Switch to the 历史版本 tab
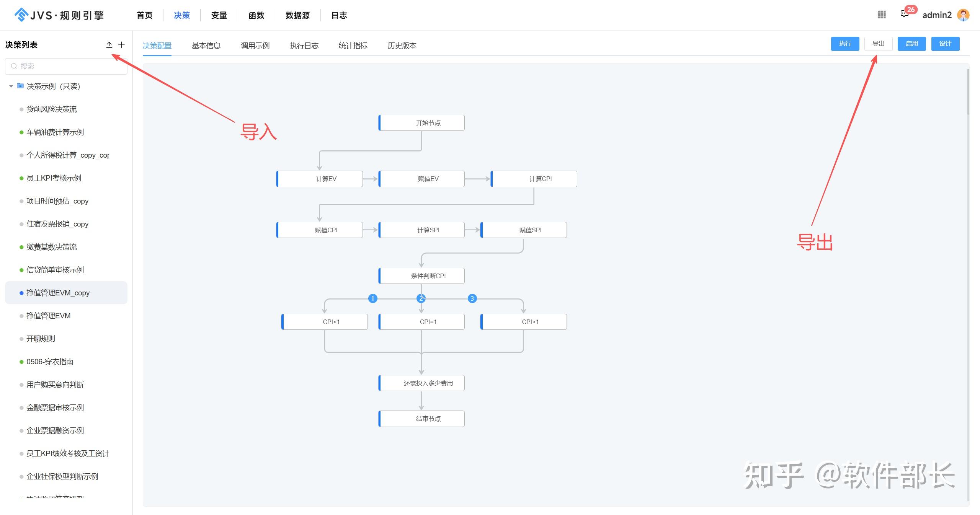 [x=402, y=46]
